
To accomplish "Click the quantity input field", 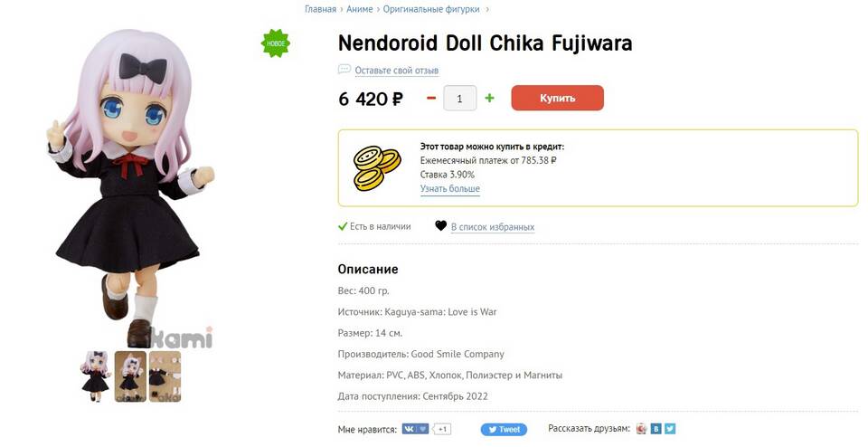I will pos(460,98).
